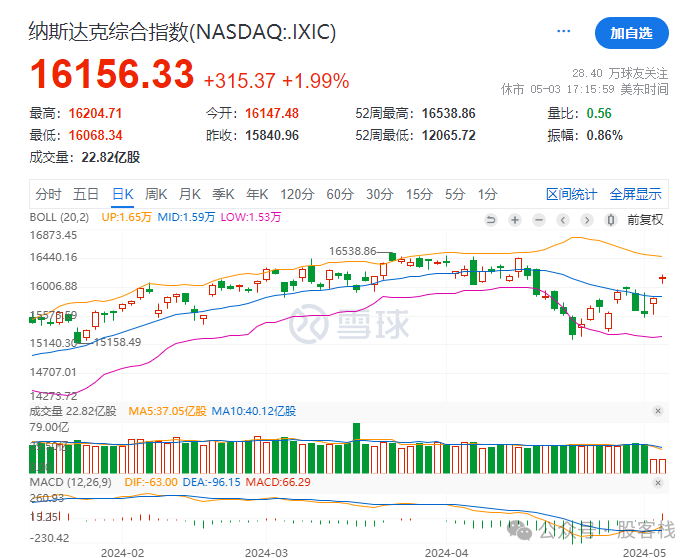Select the 年K yearly candlestick tab

click(x=257, y=194)
